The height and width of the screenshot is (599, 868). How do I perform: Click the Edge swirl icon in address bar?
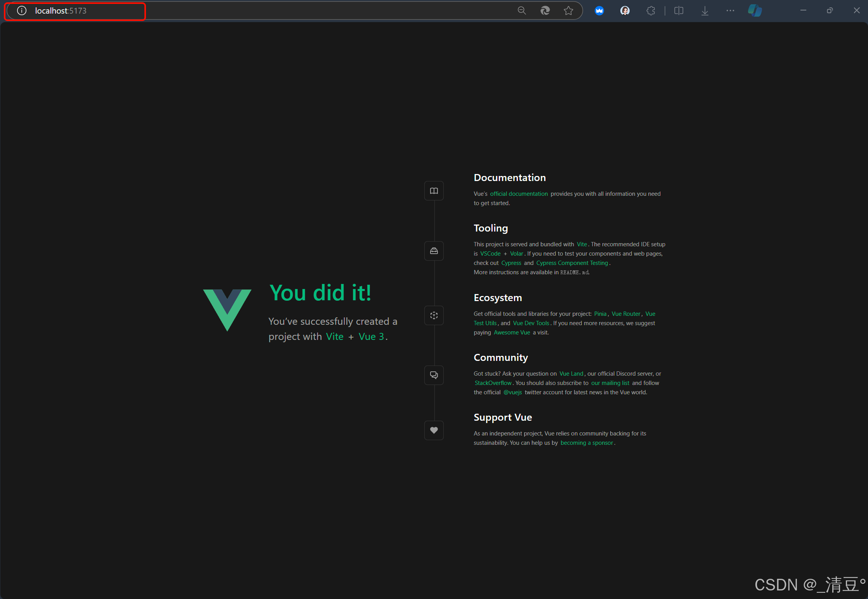click(545, 11)
